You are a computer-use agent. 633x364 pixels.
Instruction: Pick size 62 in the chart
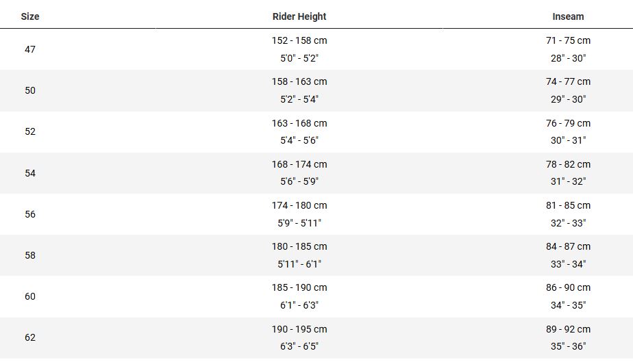coord(30,337)
